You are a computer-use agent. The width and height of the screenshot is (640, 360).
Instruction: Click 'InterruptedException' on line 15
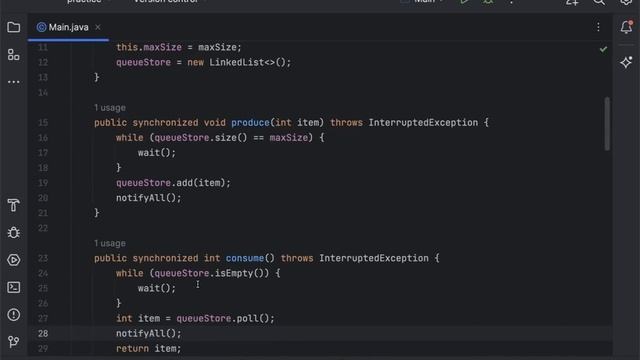pos(423,122)
